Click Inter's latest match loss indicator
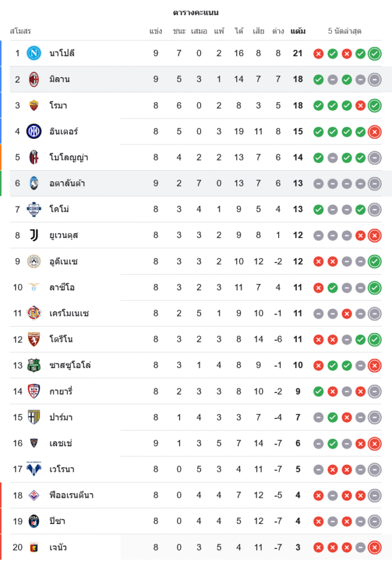Image resolution: width=392 pixels, height=567 pixels. click(374, 132)
